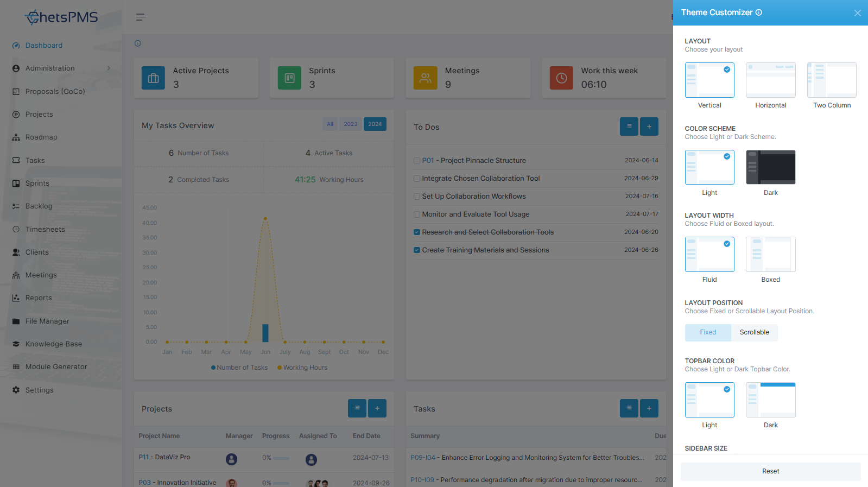Check Set Up Collaboration Workflows todo
This screenshot has width=868, height=487.
[x=417, y=197]
